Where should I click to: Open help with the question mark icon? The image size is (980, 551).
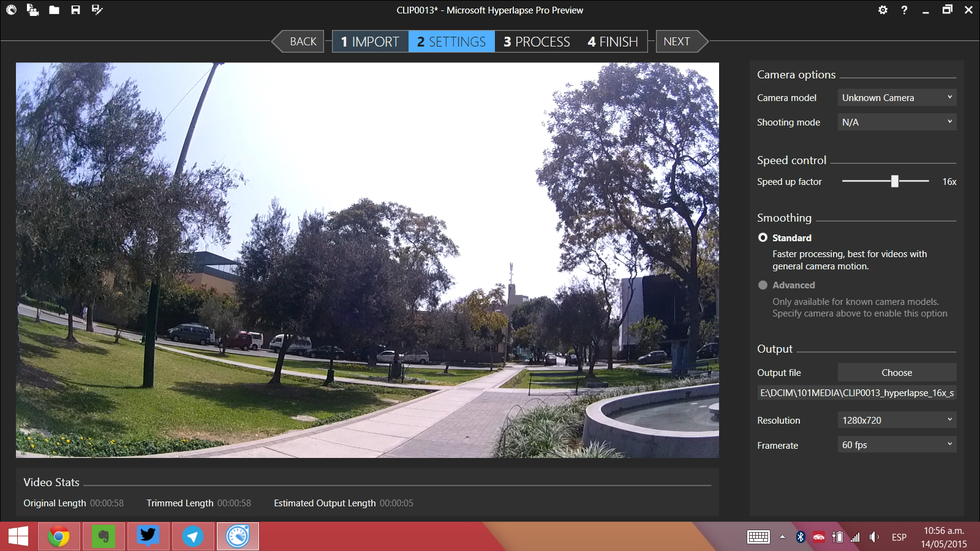pos(904,10)
